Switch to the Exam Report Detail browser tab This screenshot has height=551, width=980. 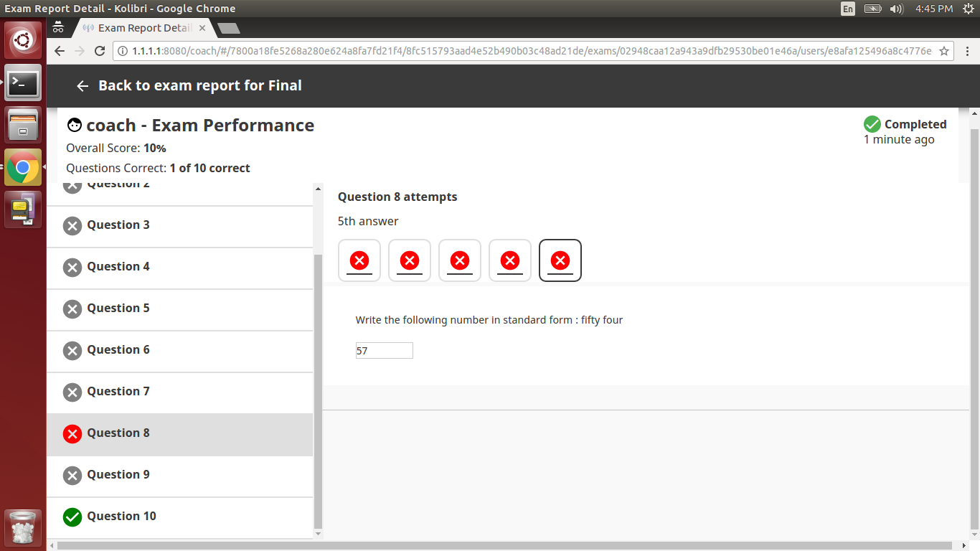click(141, 27)
